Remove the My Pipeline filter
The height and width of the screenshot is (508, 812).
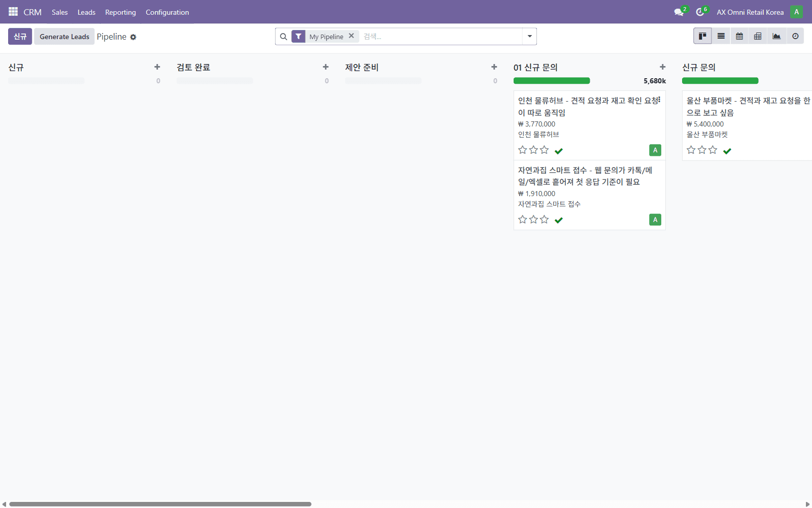click(x=352, y=36)
